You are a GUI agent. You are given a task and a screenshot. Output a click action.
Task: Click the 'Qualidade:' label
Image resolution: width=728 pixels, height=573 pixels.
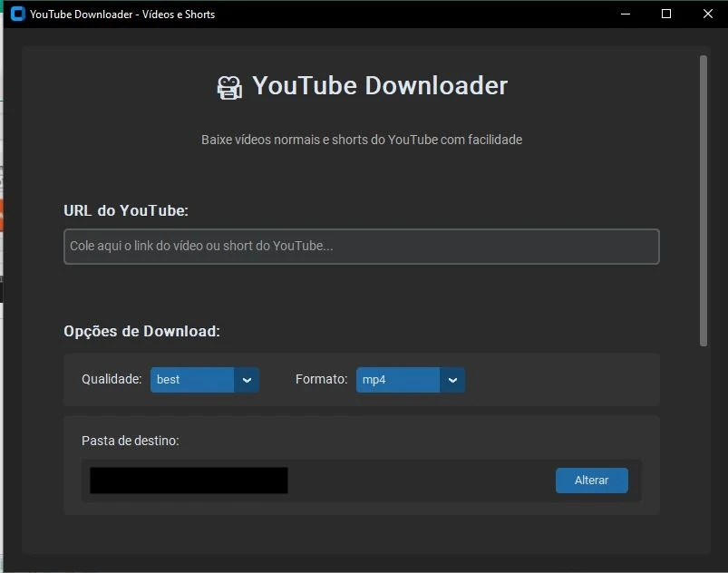click(112, 380)
